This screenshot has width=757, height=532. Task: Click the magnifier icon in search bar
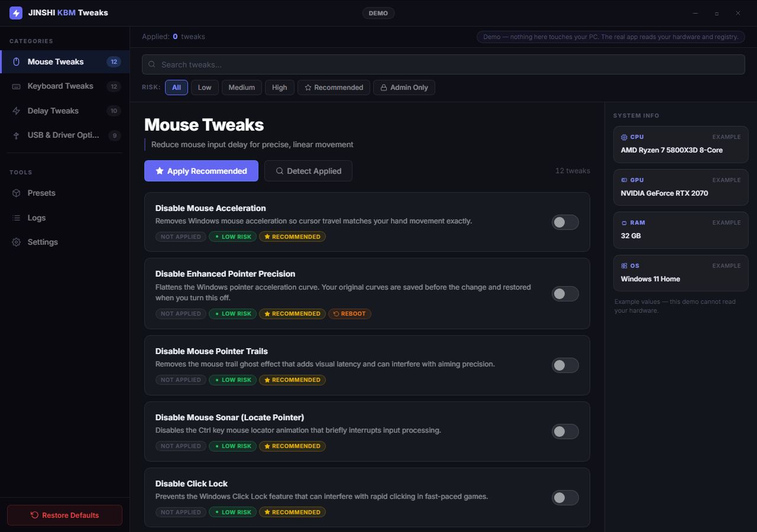coord(152,64)
